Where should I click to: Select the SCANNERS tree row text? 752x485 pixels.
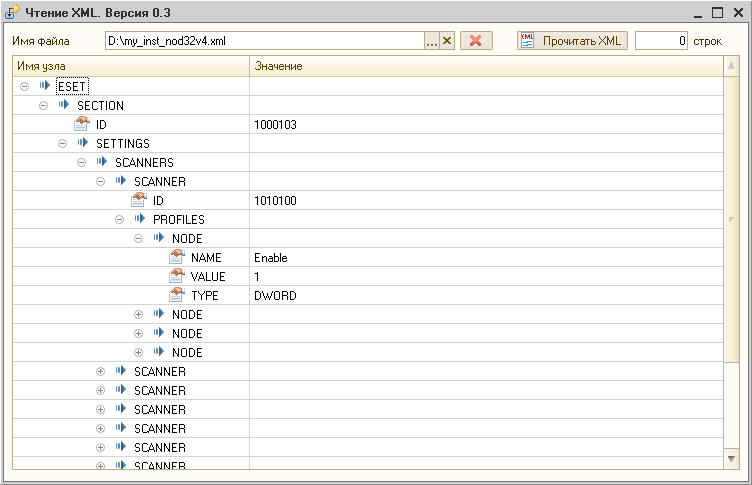[144, 163]
